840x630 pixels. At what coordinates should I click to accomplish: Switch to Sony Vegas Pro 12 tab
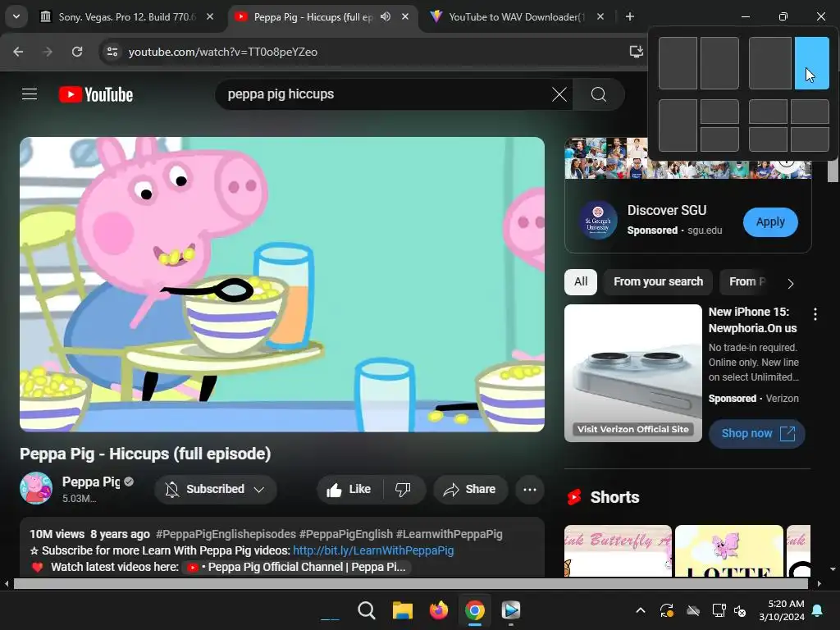coord(127,16)
